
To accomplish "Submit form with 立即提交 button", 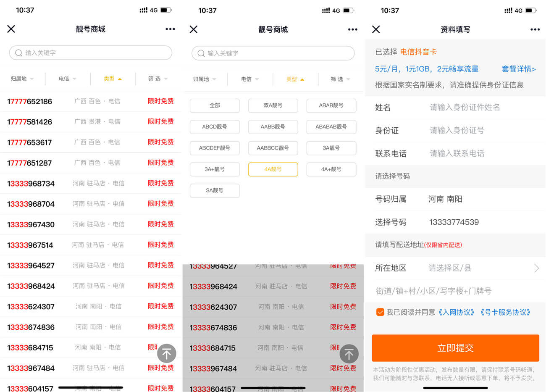I will click(x=455, y=348).
